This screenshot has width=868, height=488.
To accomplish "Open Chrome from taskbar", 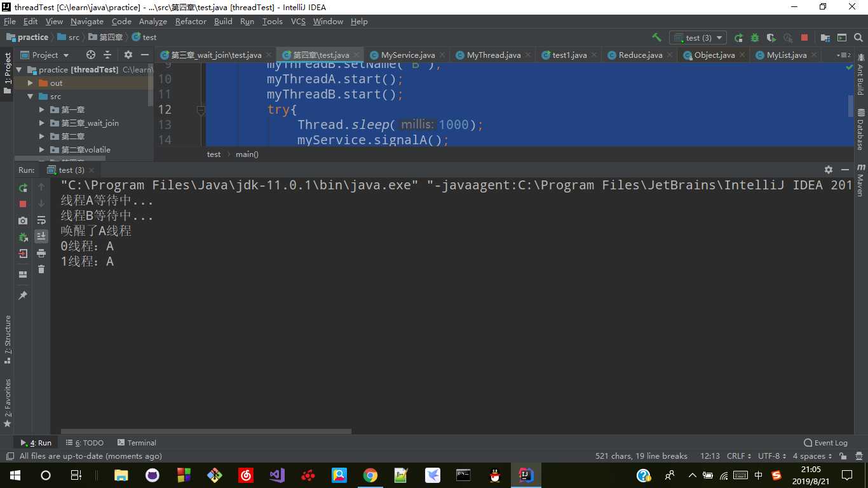I will pos(370,475).
